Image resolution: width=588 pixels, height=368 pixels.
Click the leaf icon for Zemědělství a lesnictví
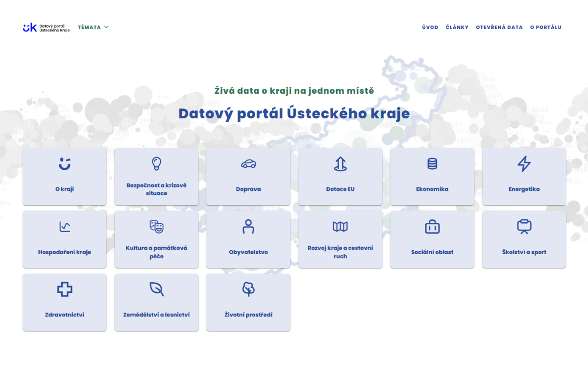tap(156, 289)
